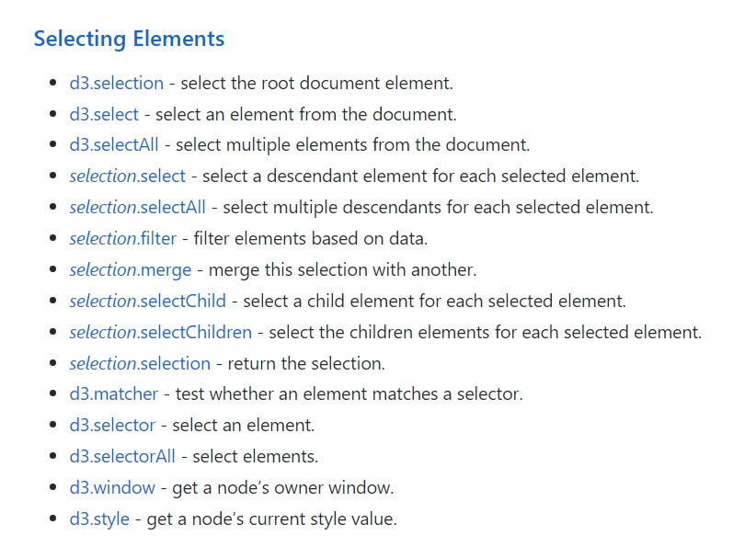Open the d3.select documentation link
Screen dimensions: 756x547
(104, 114)
